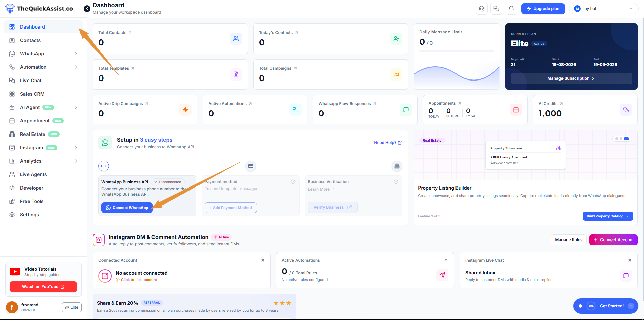
Task: Expand the Automation sidebar submenu
Action: (76, 67)
